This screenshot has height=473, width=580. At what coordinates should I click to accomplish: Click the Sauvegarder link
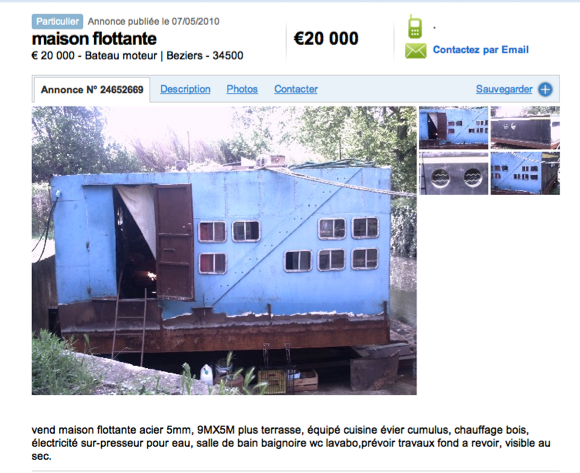pos(504,89)
